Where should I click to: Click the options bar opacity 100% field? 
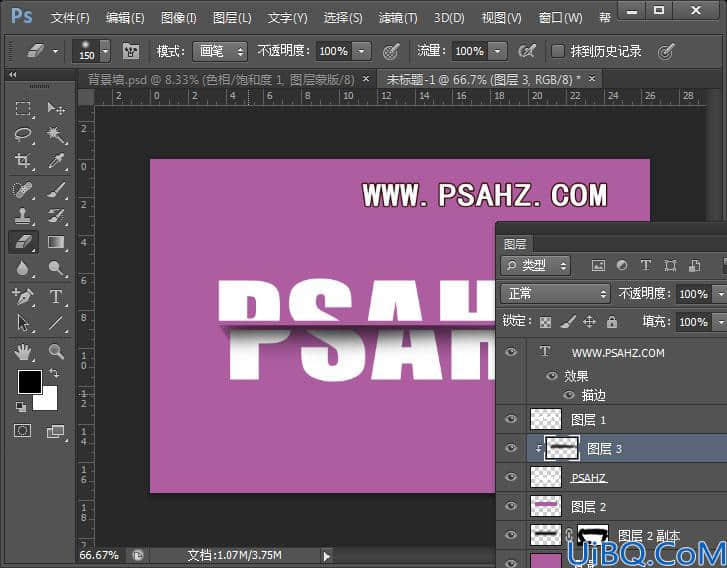point(334,51)
